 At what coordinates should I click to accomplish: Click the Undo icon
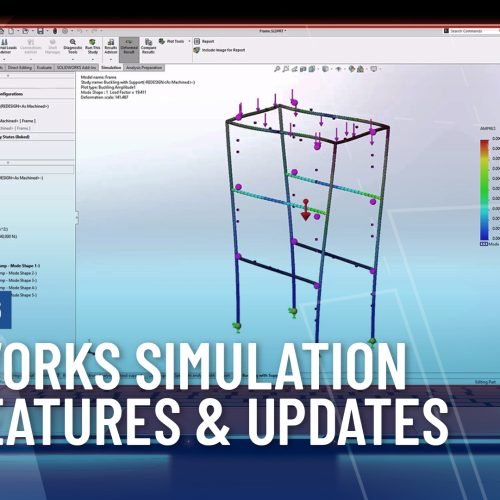[x=80, y=31]
